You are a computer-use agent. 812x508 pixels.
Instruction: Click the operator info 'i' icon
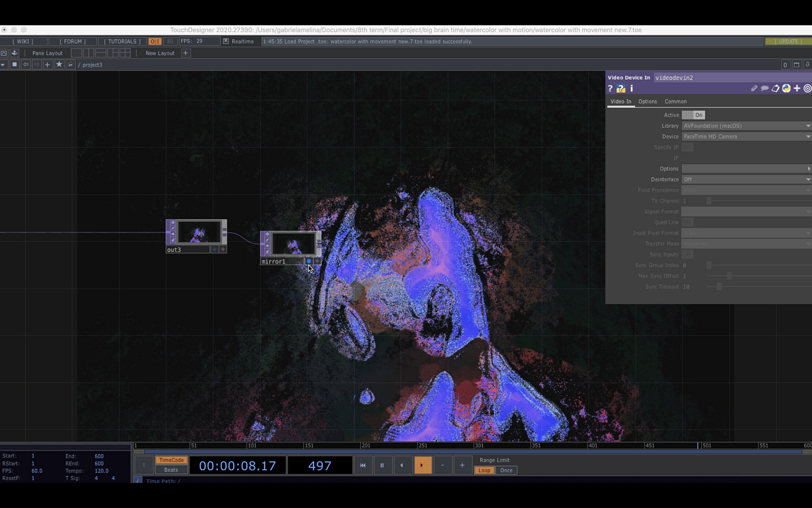pos(632,89)
